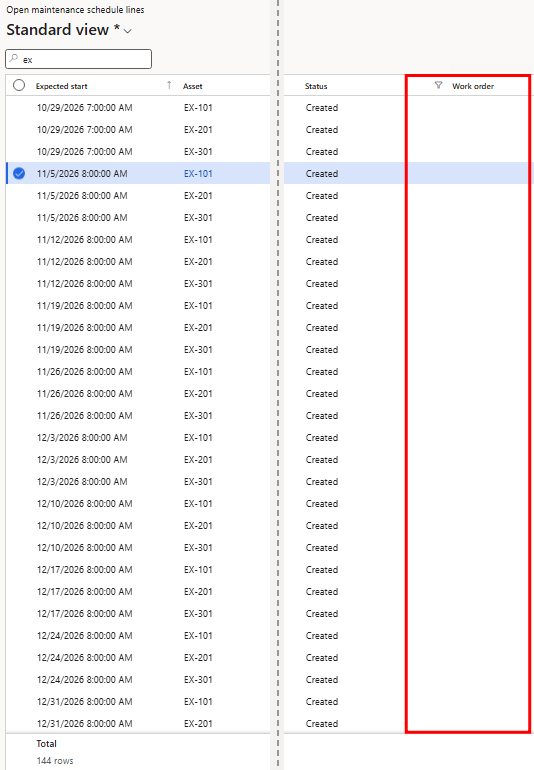Click EX-201 on the 12/24/2026 row
The image size is (534, 770).
point(198,658)
